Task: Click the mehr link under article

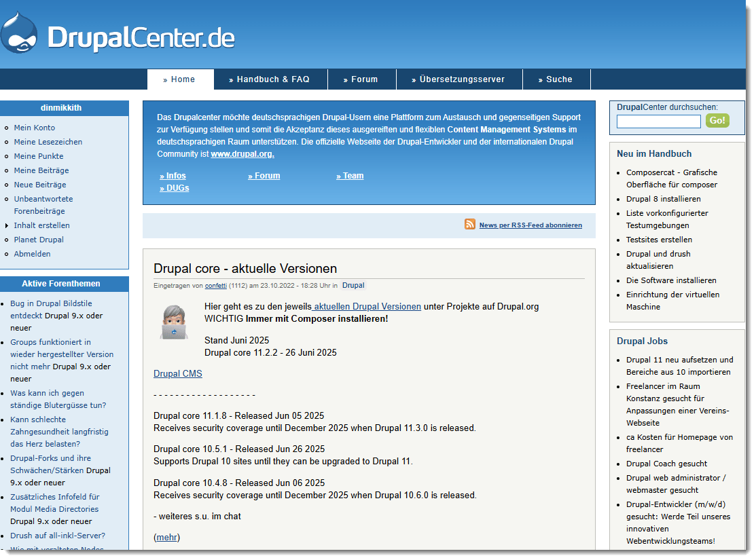Action: tap(166, 538)
